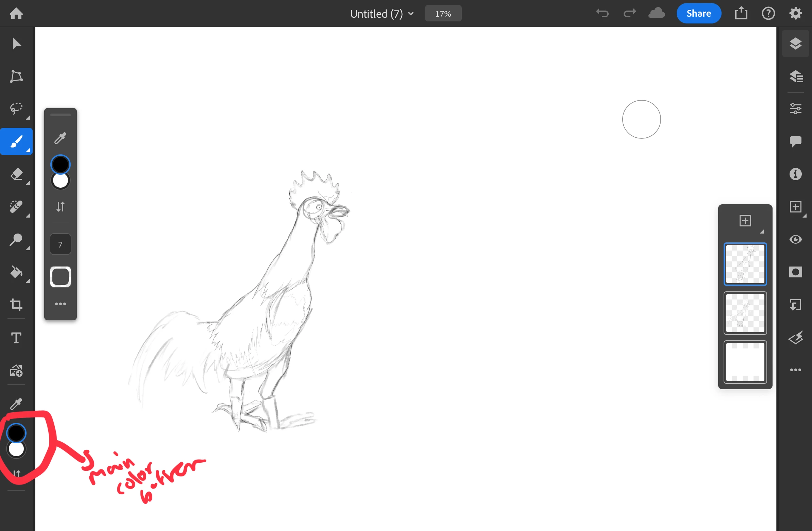Screen dimensions: 812x531
Task: Select the middle layer thumbnail
Action: point(745,313)
